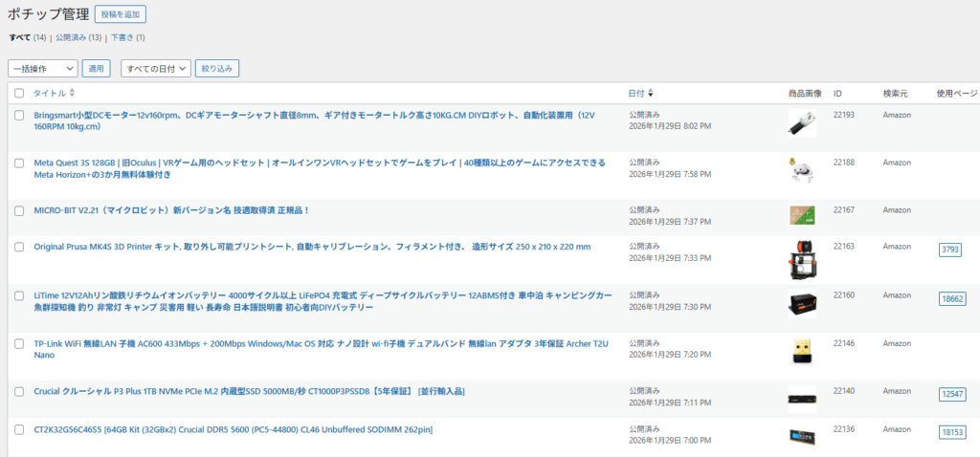Open the MICRO-BIT V2.21 product thumbnail

coord(801,214)
